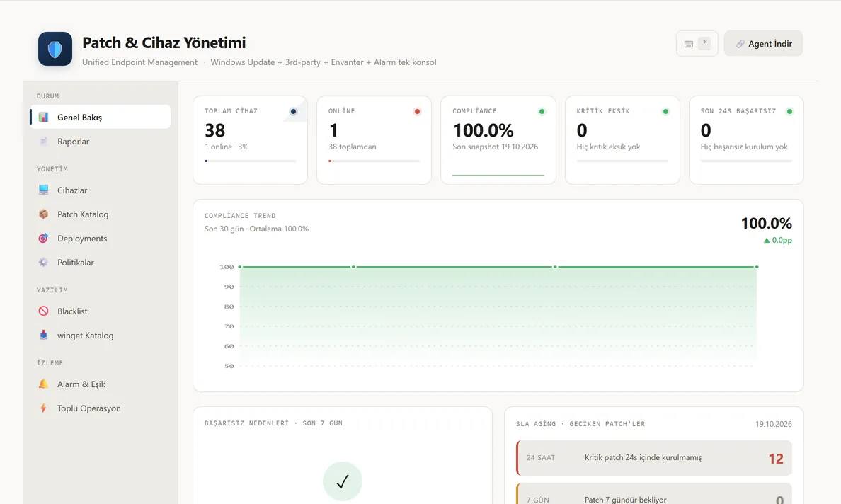Click green status dot on Compliance card
Image resolution: width=841 pixels, height=504 pixels.
coord(542,112)
